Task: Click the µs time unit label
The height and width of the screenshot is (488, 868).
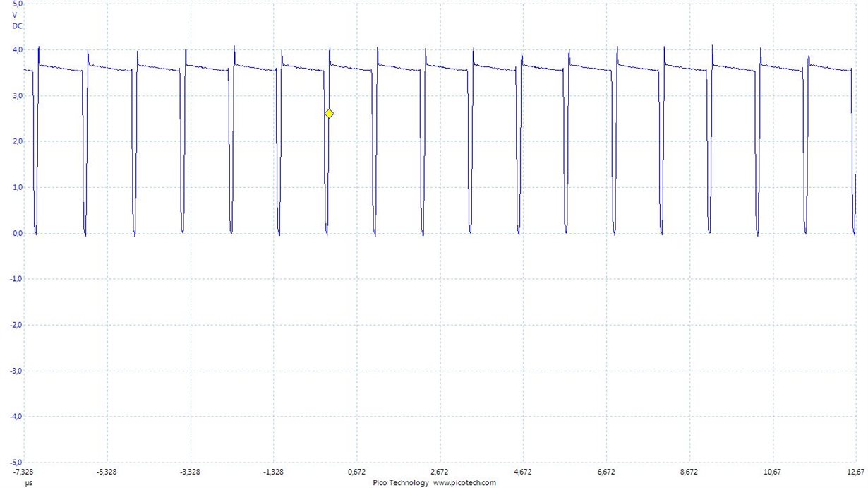Action: (x=29, y=483)
